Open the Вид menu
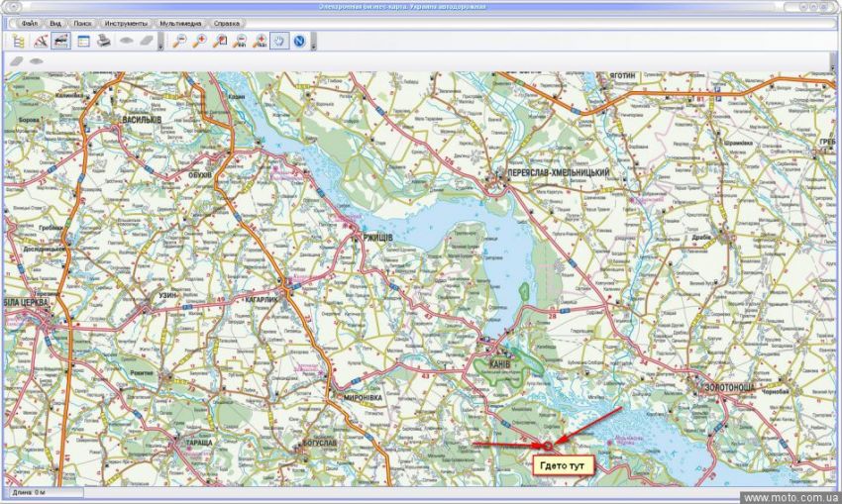The width and height of the screenshot is (842, 504). pos(56,23)
